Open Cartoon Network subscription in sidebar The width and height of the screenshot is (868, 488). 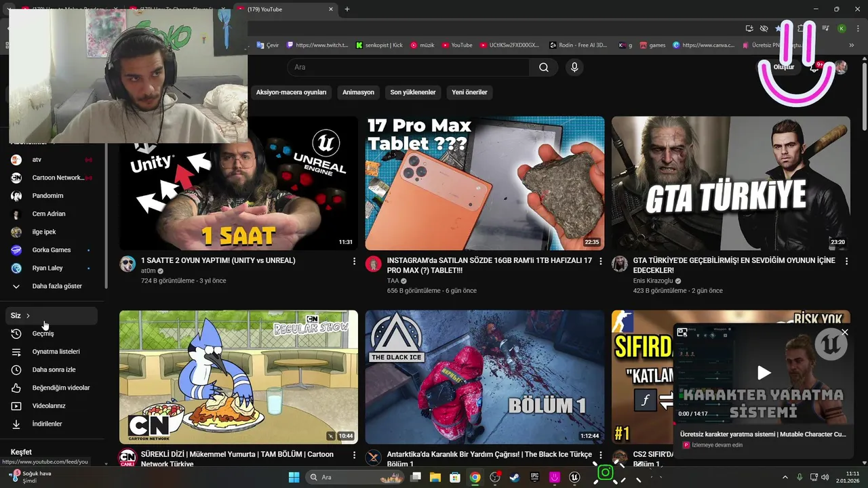point(52,178)
